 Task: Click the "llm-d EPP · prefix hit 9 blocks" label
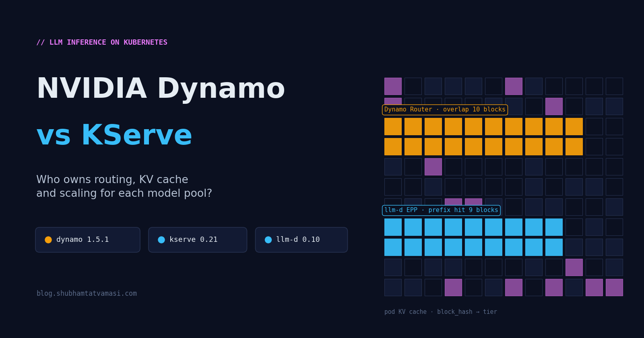coord(441,210)
